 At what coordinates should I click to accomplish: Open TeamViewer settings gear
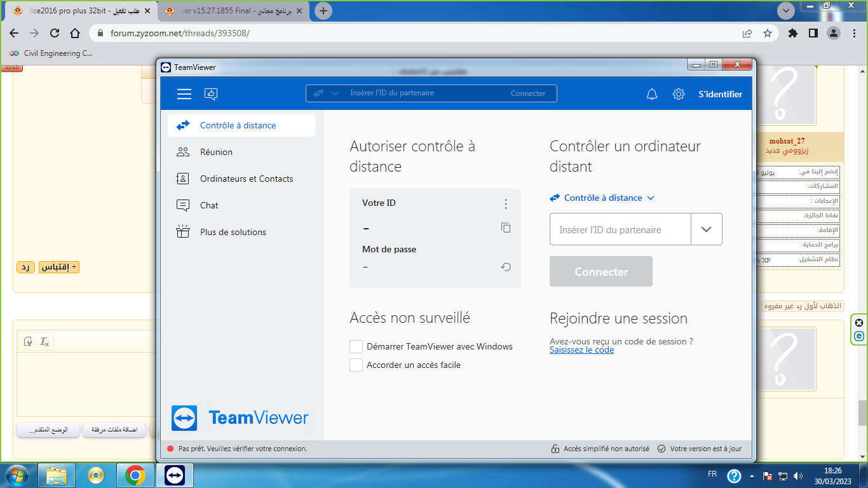coord(679,94)
